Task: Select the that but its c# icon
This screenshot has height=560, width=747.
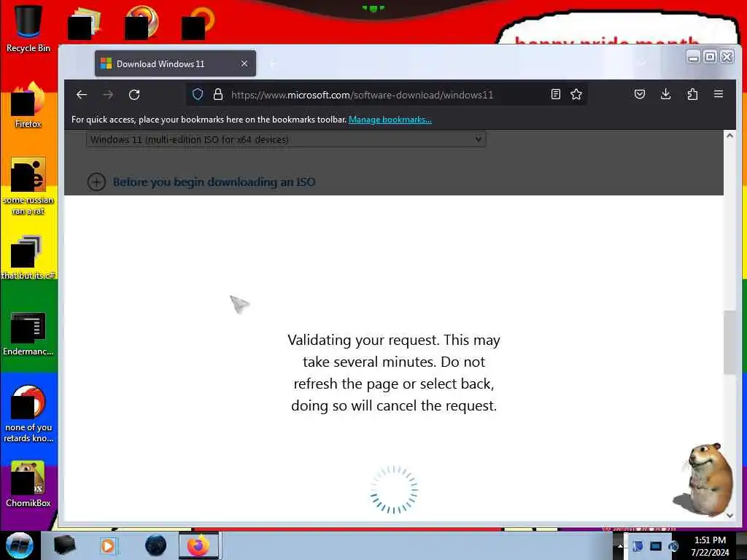Action: 28,257
